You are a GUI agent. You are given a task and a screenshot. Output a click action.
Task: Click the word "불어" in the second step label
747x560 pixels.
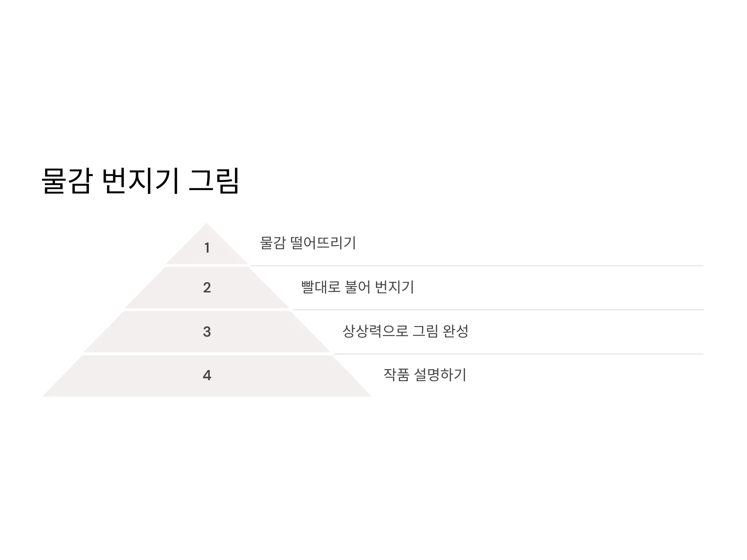click(x=358, y=287)
